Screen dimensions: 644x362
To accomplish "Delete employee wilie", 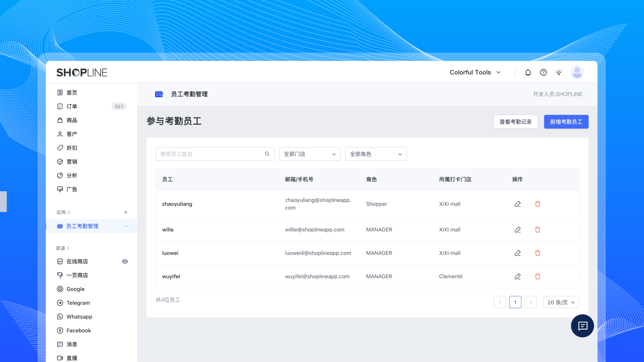I will 538,230.
